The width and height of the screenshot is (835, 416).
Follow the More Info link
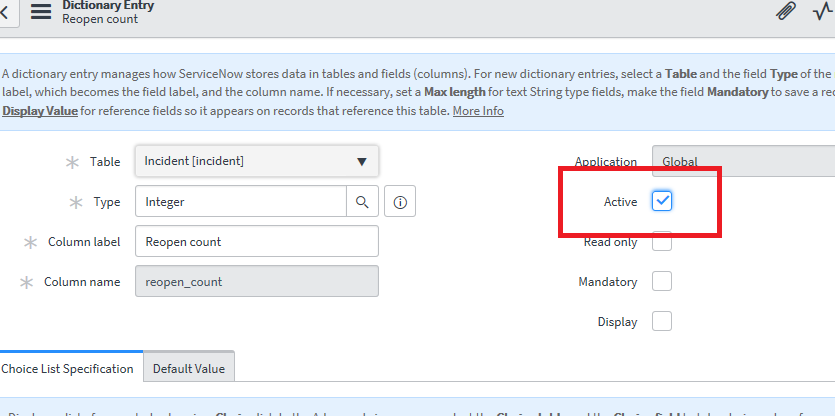pyautogui.click(x=478, y=111)
